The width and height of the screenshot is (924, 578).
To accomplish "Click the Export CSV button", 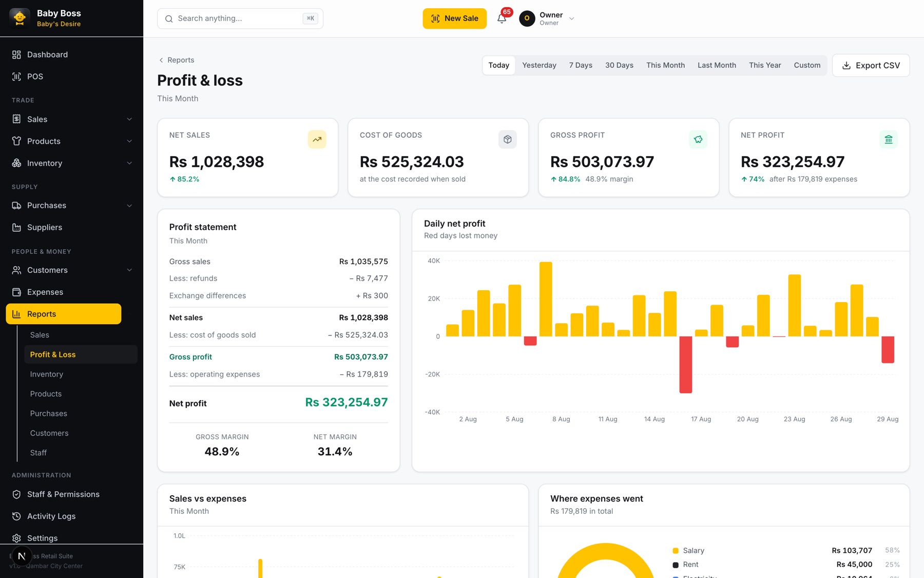I will click(x=871, y=65).
